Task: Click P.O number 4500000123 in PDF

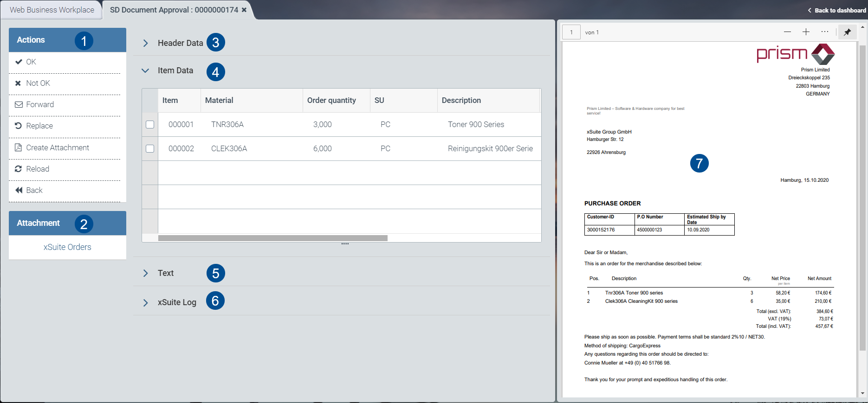Action: (x=649, y=230)
